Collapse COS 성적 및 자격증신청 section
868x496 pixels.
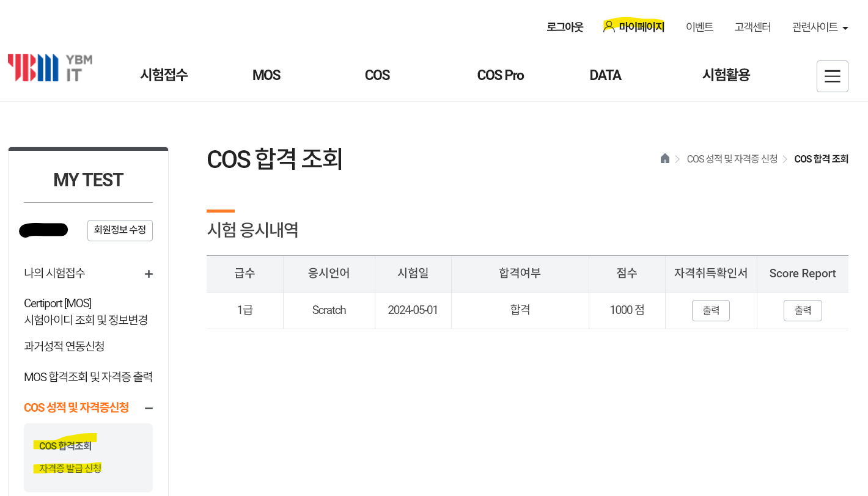click(x=149, y=408)
